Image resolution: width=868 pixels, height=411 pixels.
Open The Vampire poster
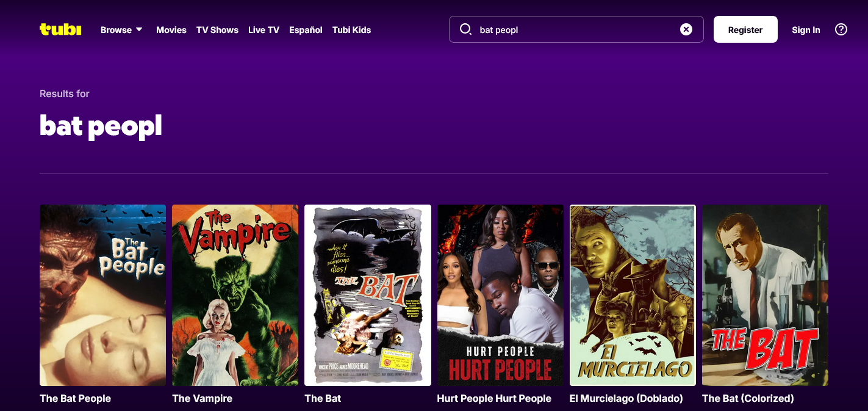tap(235, 295)
